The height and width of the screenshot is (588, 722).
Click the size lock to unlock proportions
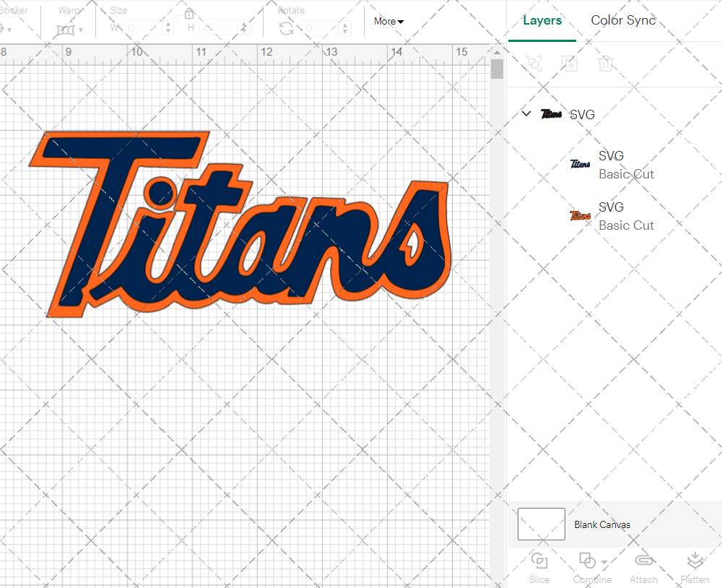[189, 13]
